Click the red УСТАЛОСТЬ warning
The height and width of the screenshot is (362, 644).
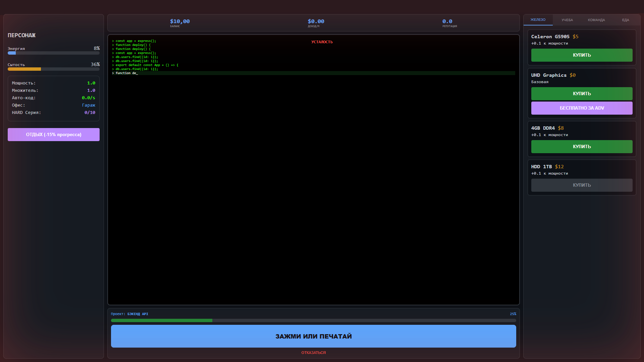(x=322, y=42)
